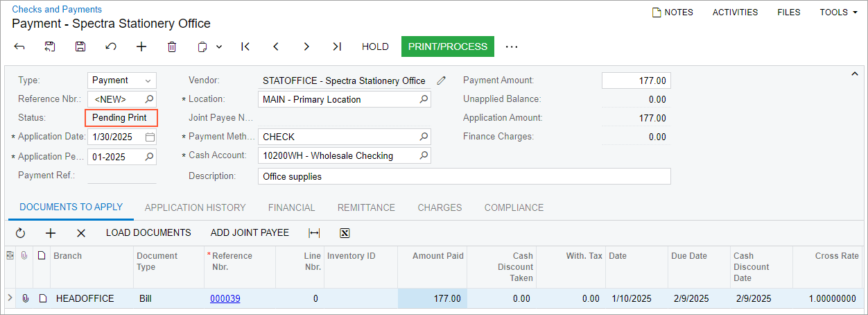868x315 pixels.
Task: Open the Application Date calendar picker
Action: click(x=150, y=137)
